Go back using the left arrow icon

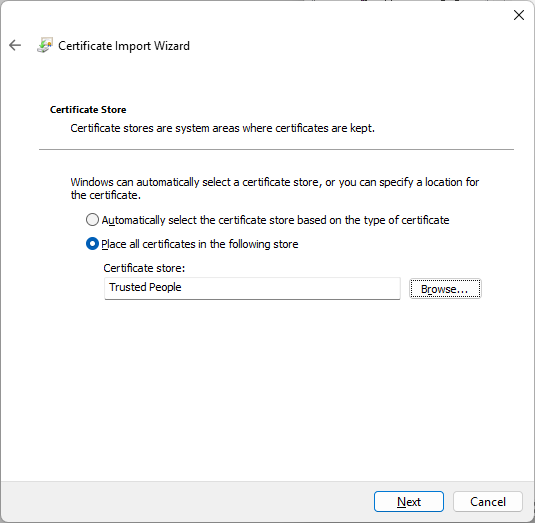(x=15, y=45)
